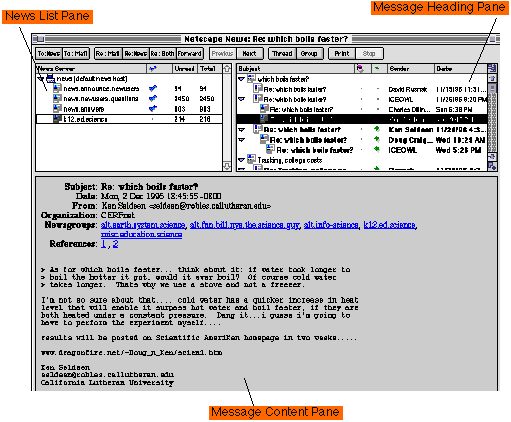Click the news.answers newsgroup icon
The width and height of the screenshot is (511, 422).
point(57,109)
